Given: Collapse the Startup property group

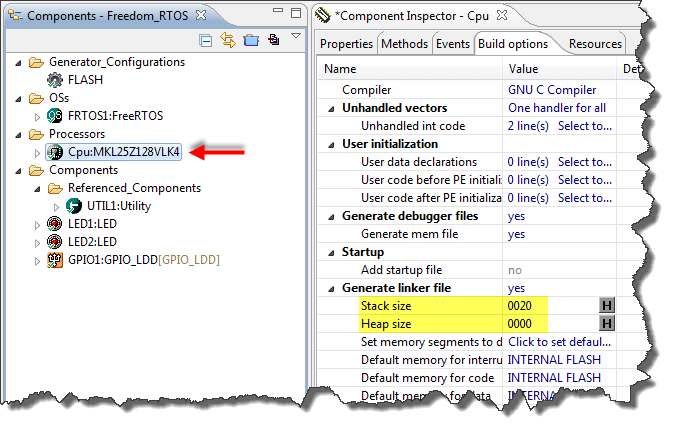Looking at the screenshot, I should coord(331,253).
